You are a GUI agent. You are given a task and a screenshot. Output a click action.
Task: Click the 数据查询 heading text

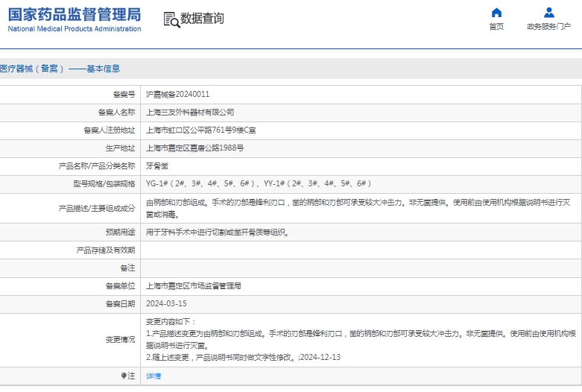[202, 18]
